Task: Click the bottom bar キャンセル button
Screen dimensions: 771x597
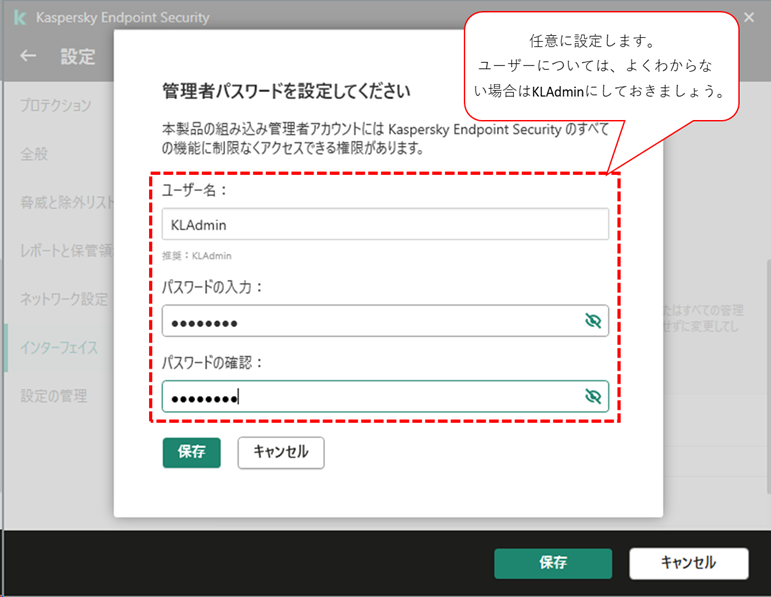Action: click(x=689, y=563)
